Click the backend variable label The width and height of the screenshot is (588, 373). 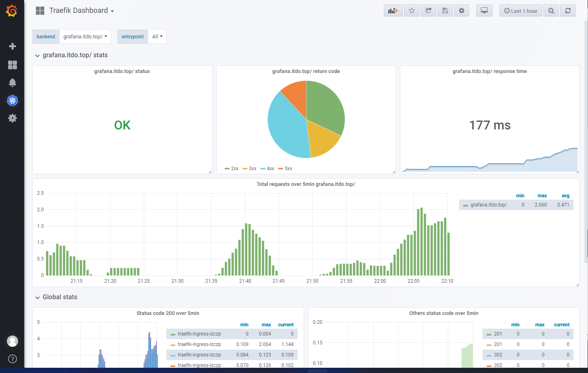coord(46,37)
